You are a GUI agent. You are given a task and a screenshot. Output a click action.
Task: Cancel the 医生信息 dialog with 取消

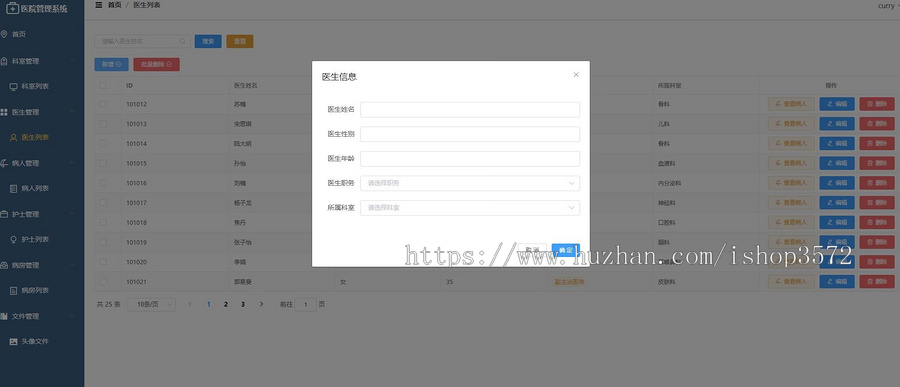point(532,250)
